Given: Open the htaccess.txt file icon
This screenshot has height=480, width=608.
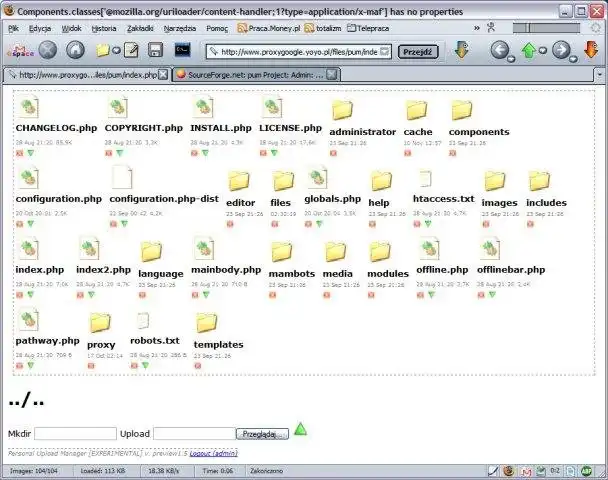Looking at the screenshot, I should pos(425,178).
